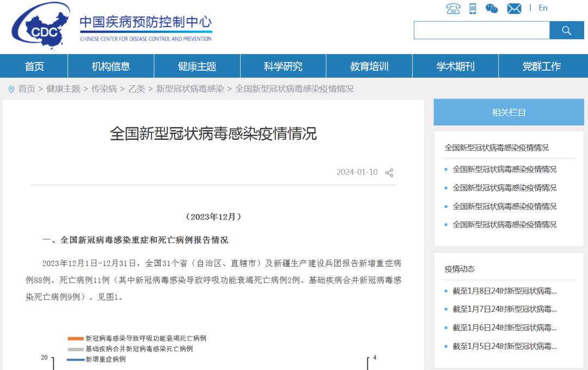Click the email envelope icon
This screenshot has width=588, height=370.
point(514,8)
